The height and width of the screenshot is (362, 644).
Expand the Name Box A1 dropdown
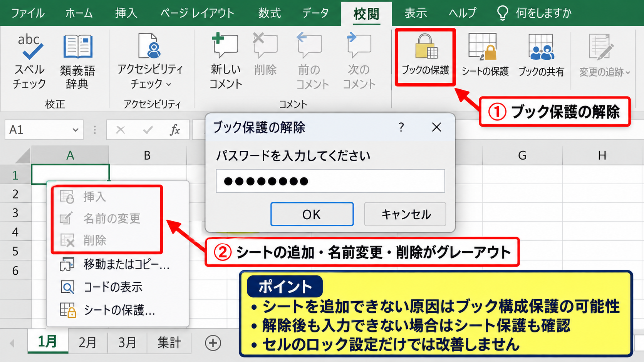pos(75,130)
